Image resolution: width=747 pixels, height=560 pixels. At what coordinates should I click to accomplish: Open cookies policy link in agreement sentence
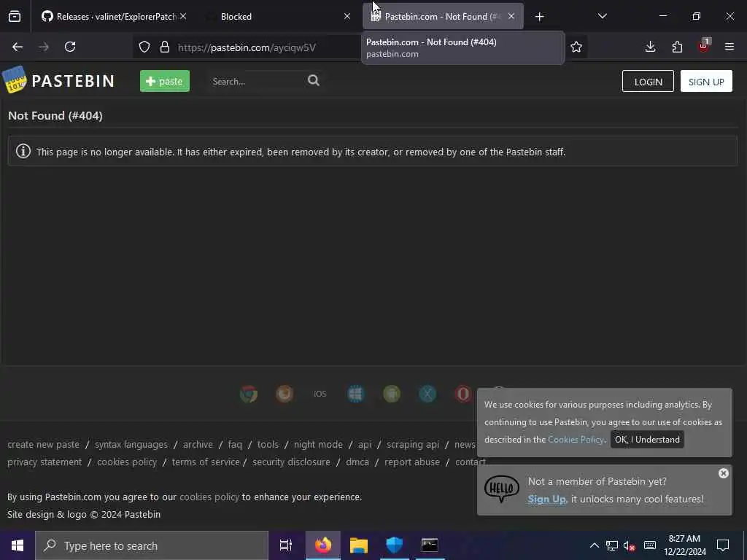[209, 497]
